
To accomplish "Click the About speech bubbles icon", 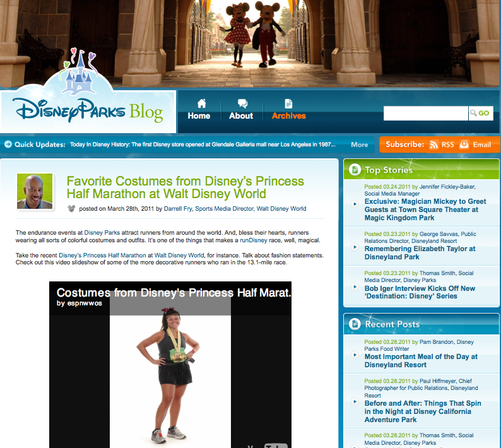I will (x=242, y=103).
